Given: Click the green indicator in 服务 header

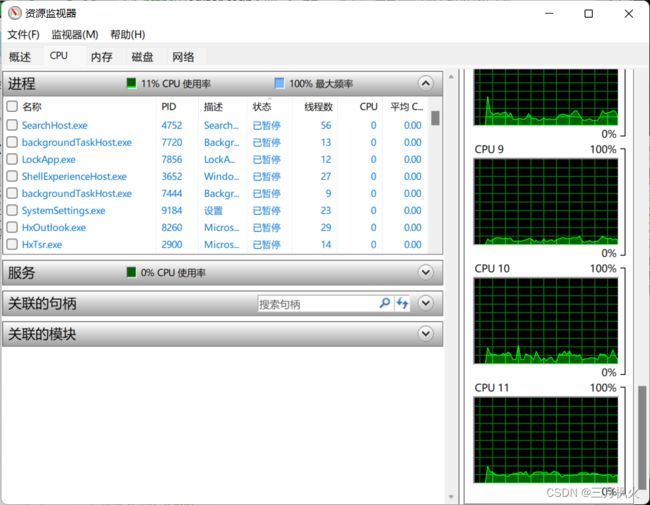Looking at the screenshot, I should (131, 272).
